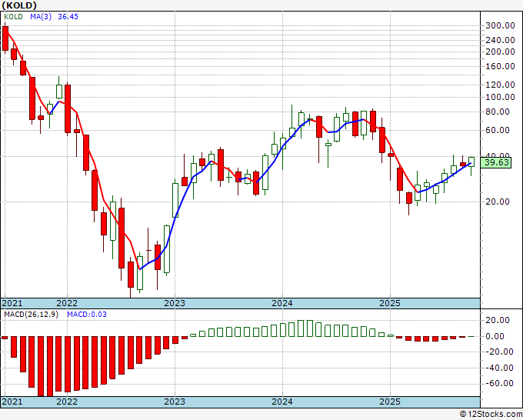Click the 80.00 price axis label

coord(498,112)
